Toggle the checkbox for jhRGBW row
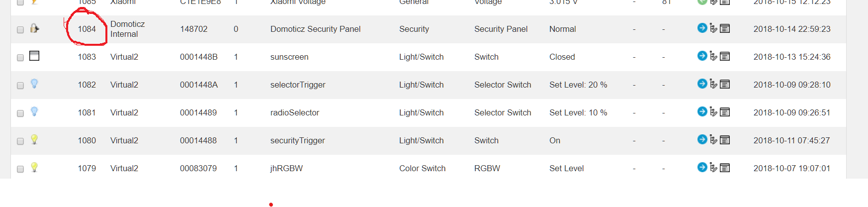This screenshot has width=868, height=207. click(20, 169)
